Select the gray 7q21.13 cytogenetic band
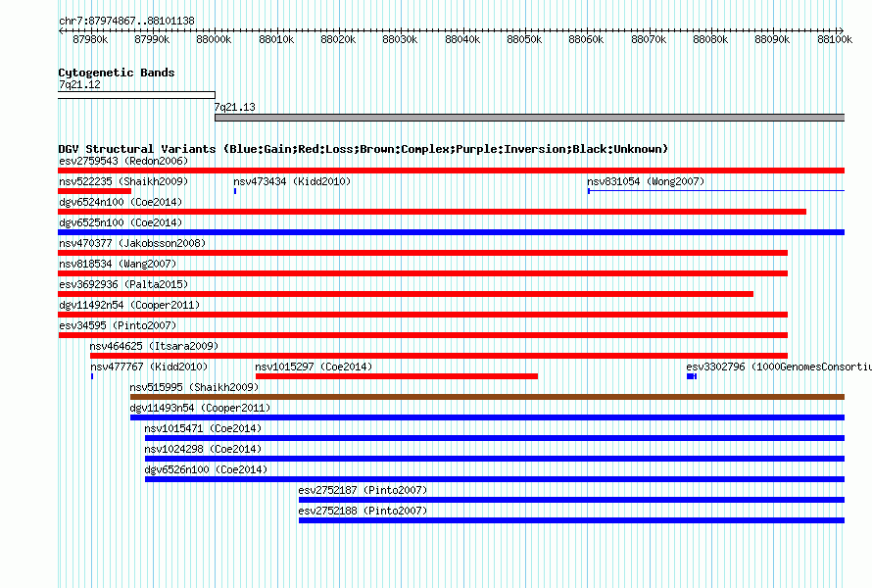Image resolution: width=872 pixels, height=588 pixels. pyautogui.click(x=529, y=118)
